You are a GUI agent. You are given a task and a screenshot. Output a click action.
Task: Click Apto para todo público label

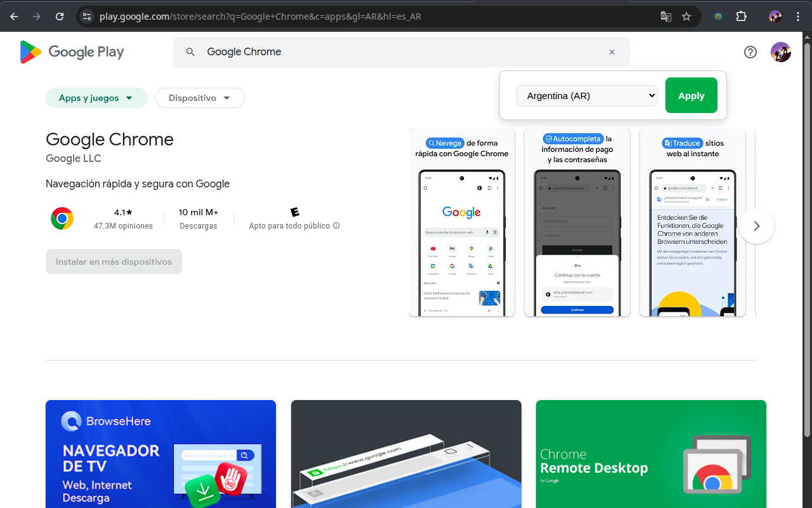289,225
